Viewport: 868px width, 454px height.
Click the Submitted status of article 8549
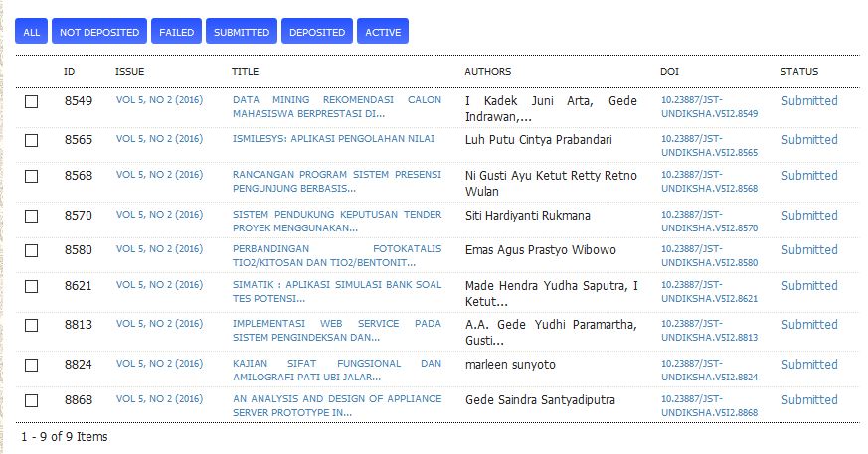[x=808, y=101]
